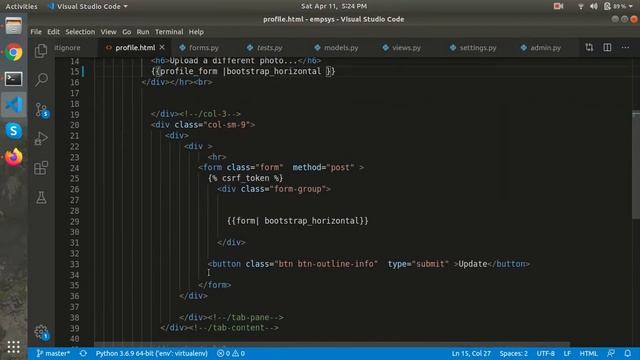Switch to the tests.py tab
640x360 pixels.
tap(269, 48)
